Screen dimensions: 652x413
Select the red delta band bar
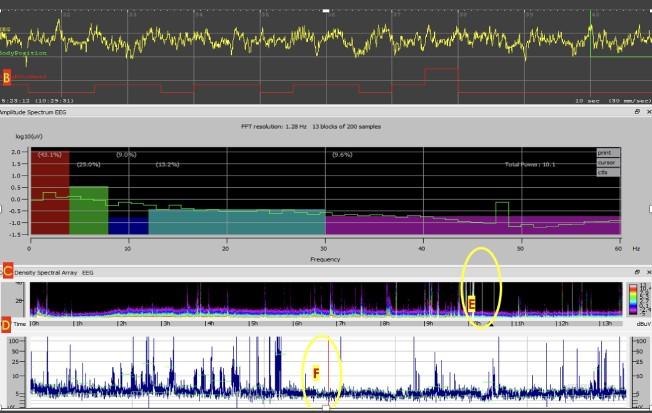coord(50,193)
